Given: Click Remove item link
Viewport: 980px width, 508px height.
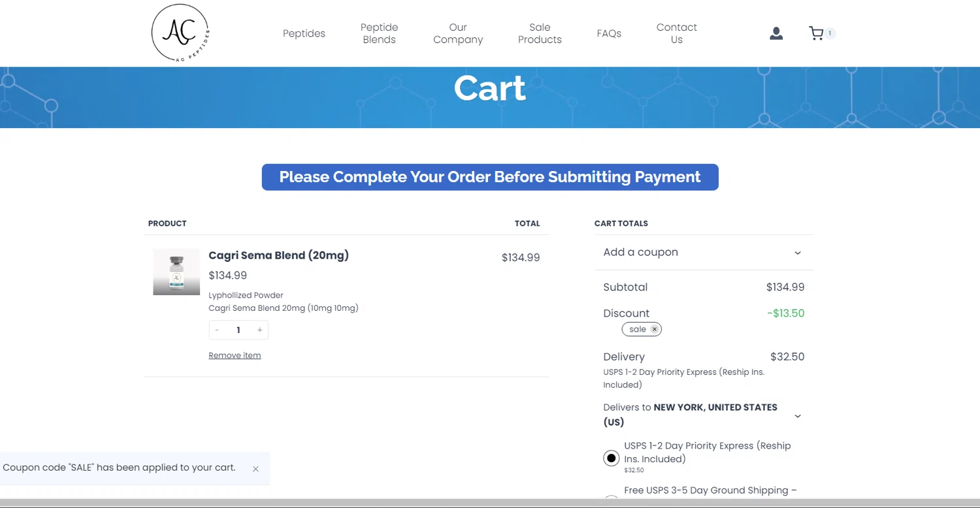Looking at the screenshot, I should click(x=235, y=355).
